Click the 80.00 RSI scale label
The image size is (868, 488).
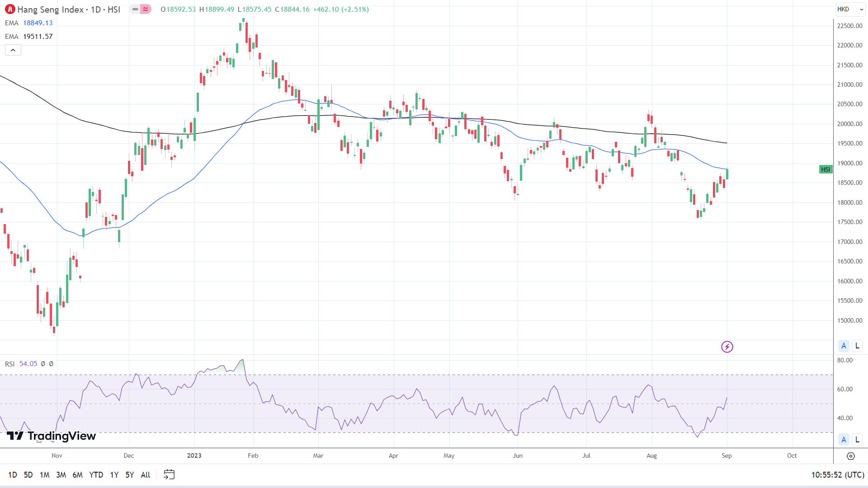845,361
